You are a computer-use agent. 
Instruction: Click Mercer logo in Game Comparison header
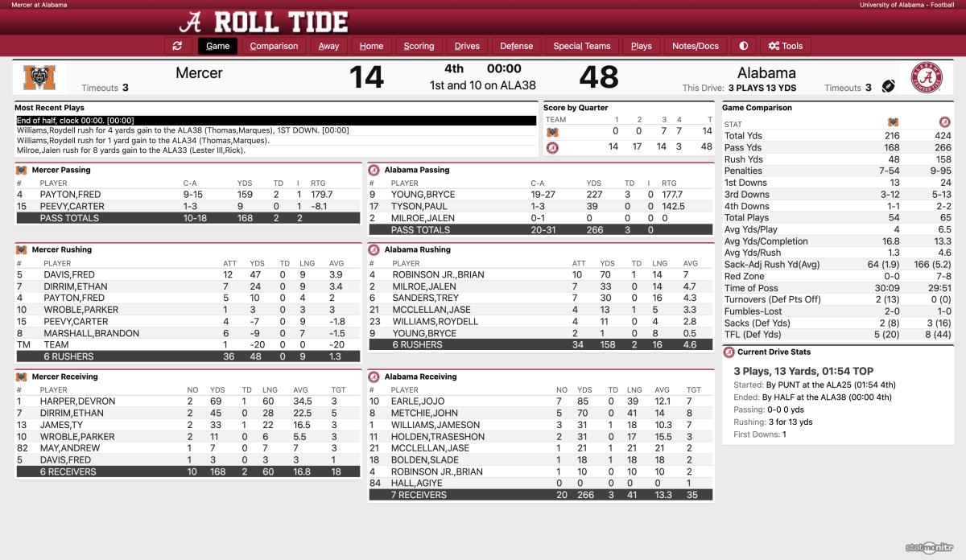[x=893, y=122]
